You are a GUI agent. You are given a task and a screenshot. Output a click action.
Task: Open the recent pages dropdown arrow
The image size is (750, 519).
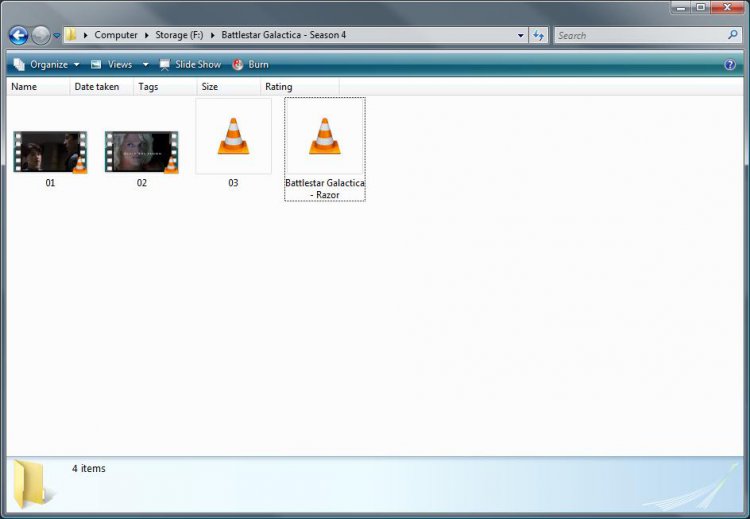click(56, 36)
